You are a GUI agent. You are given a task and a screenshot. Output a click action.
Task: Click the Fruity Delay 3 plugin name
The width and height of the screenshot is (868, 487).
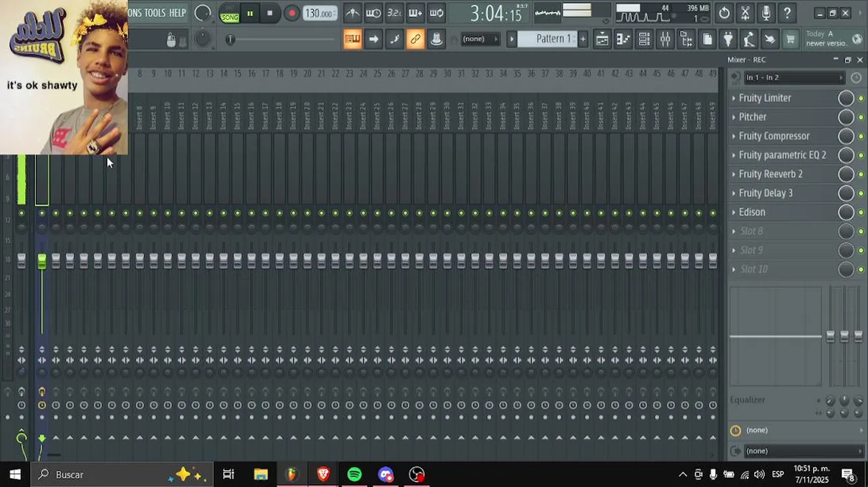click(x=766, y=193)
